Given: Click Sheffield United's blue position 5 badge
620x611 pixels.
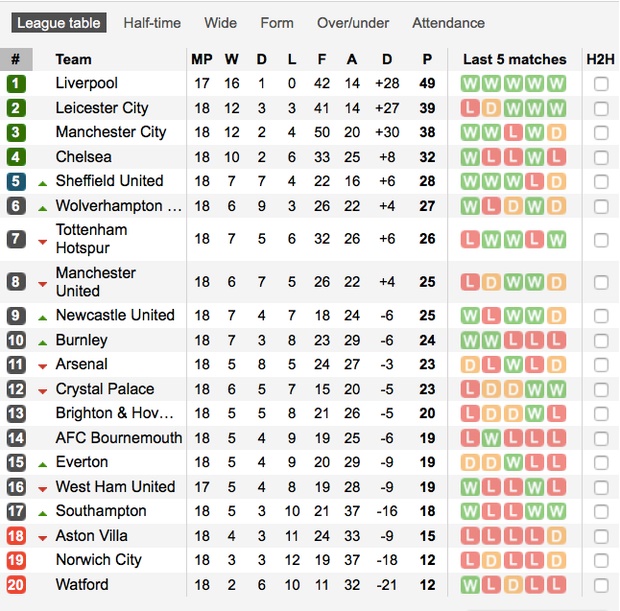Looking at the screenshot, I should pyautogui.click(x=16, y=181).
